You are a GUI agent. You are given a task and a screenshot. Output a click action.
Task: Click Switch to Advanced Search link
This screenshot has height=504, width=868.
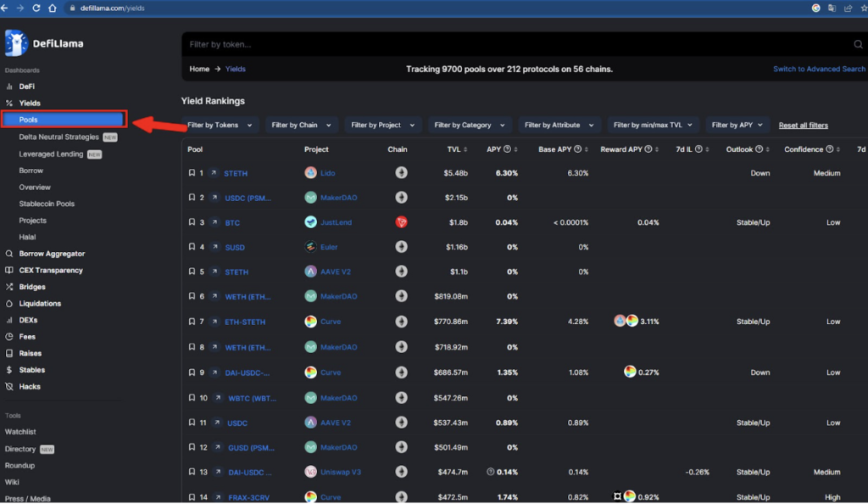coord(819,70)
